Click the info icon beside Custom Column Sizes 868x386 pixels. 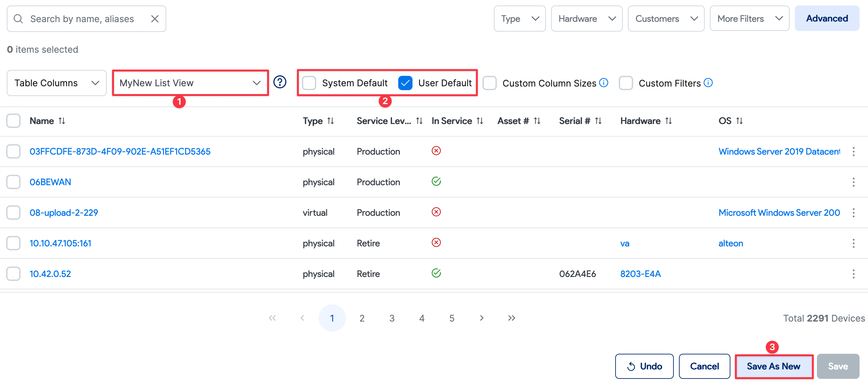[x=604, y=82]
